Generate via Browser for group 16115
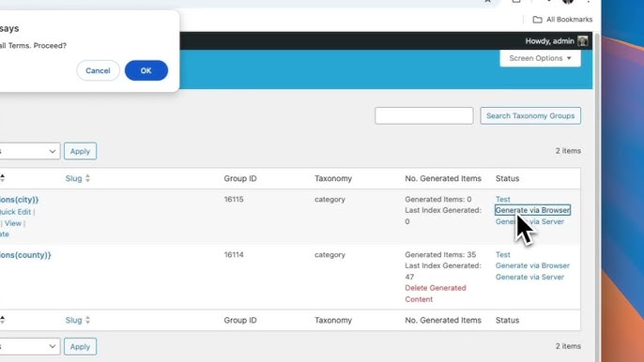Viewport: 644px width, 362px height. point(532,210)
